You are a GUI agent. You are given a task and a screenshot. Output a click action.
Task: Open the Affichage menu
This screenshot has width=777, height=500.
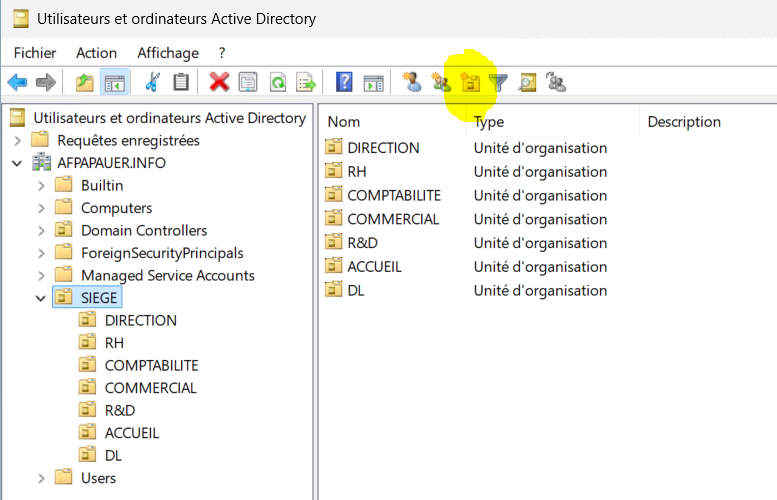(x=168, y=53)
